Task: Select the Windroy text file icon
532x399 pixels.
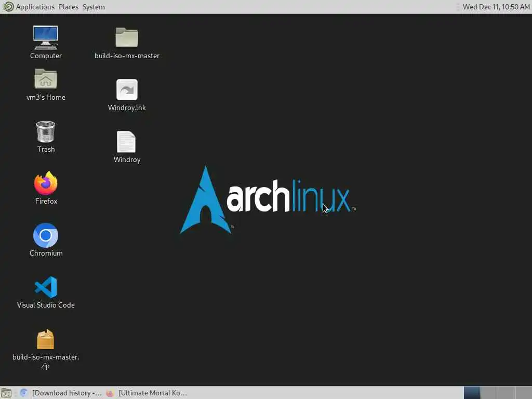Action: (x=127, y=141)
